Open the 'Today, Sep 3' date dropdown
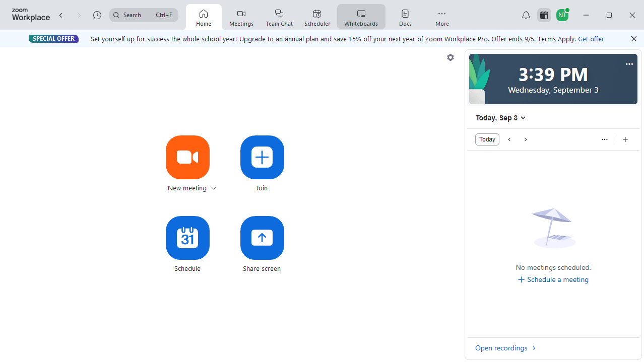This screenshot has height=362, width=644. (x=500, y=117)
